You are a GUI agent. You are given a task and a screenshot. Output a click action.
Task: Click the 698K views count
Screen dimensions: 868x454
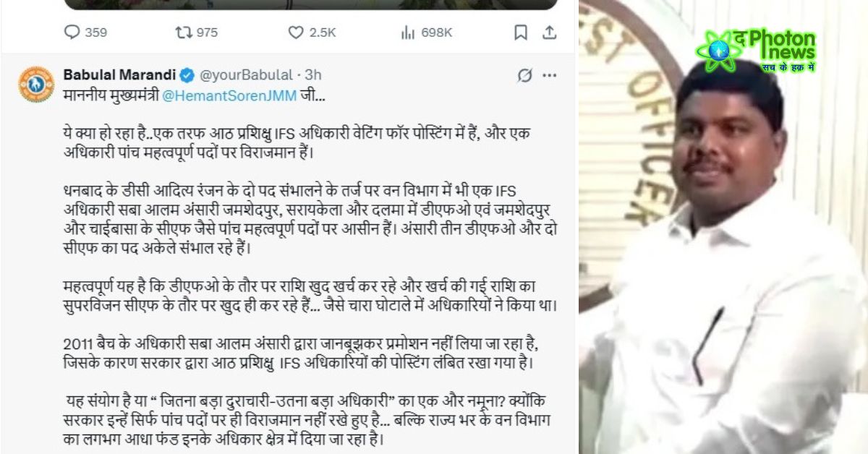click(436, 32)
